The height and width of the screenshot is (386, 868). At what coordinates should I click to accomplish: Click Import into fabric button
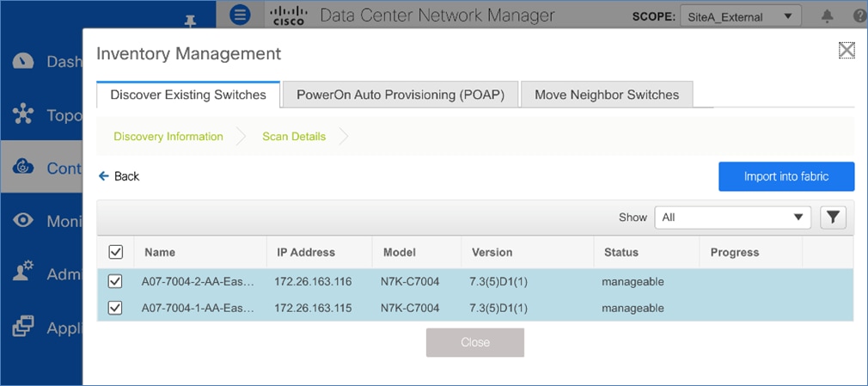point(786,176)
